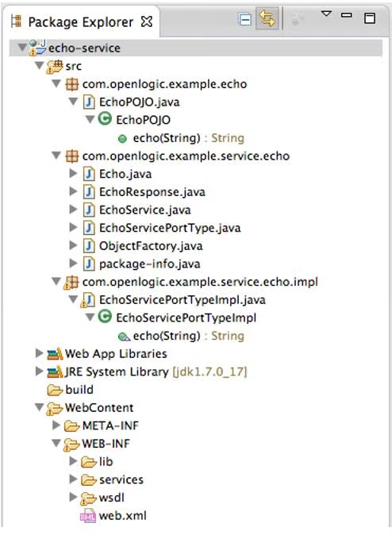392x535 pixels.
Task: Click the JRE System Library icon
Action: tap(55, 371)
